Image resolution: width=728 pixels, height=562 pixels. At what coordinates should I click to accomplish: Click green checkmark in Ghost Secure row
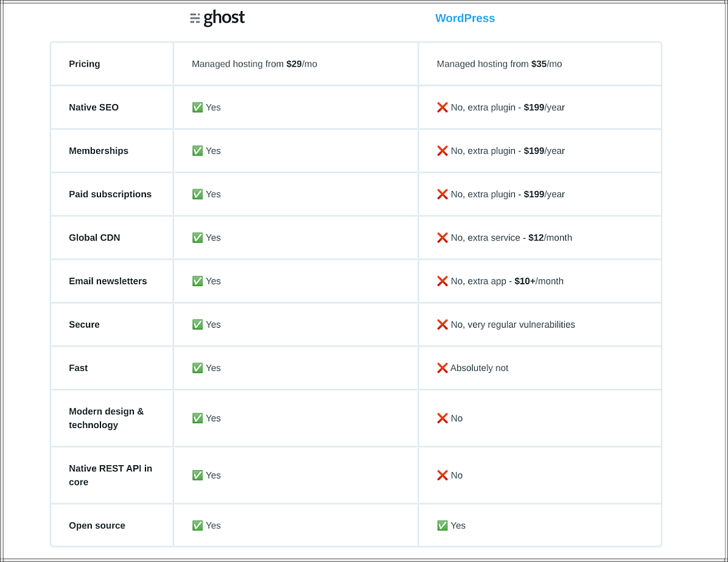197,325
